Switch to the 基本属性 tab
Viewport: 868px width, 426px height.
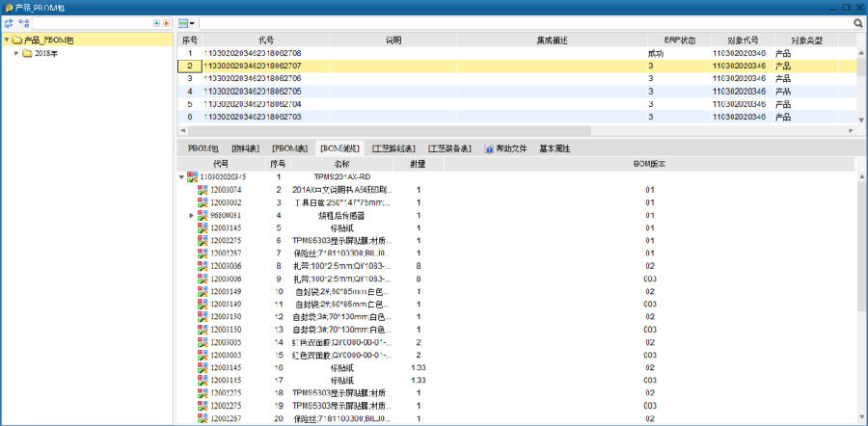coord(555,148)
